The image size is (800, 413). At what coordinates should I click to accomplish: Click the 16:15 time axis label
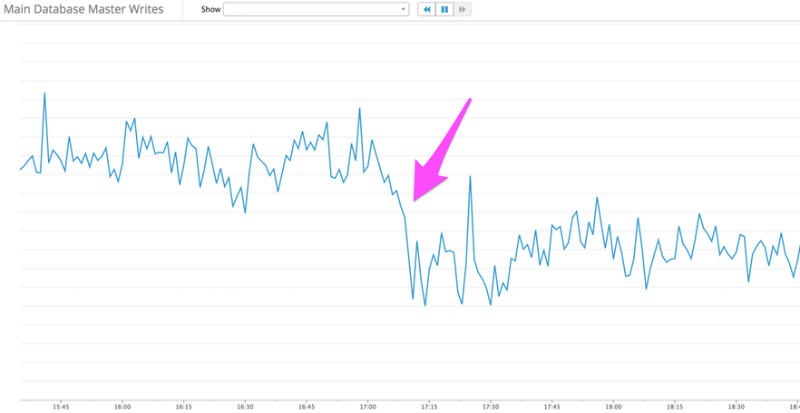tap(184, 407)
